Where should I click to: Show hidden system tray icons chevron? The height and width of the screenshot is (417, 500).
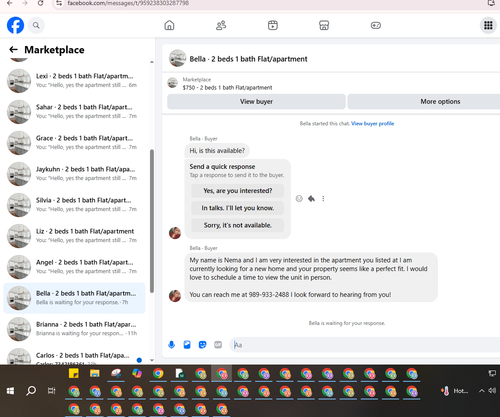click(481, 391)
